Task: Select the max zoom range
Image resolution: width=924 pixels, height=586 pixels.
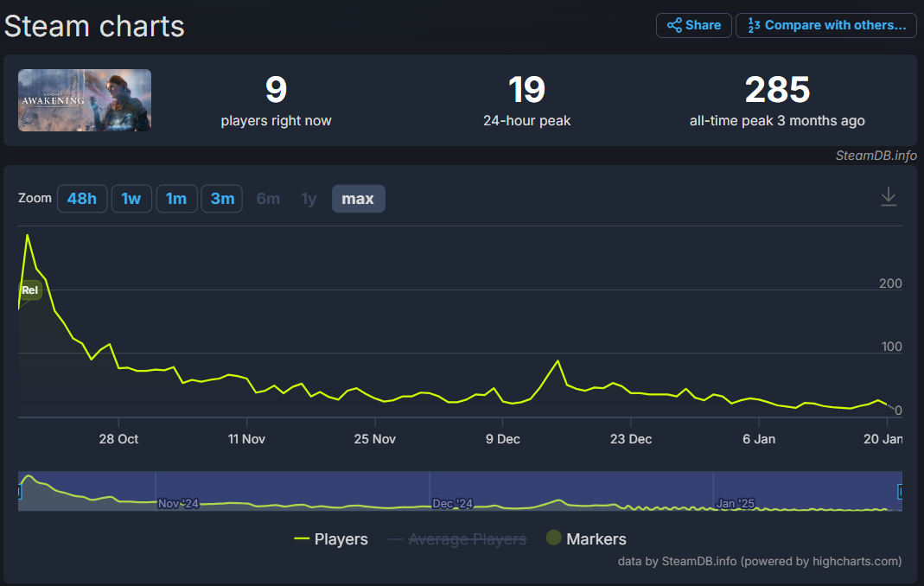Action: [359, 199]
